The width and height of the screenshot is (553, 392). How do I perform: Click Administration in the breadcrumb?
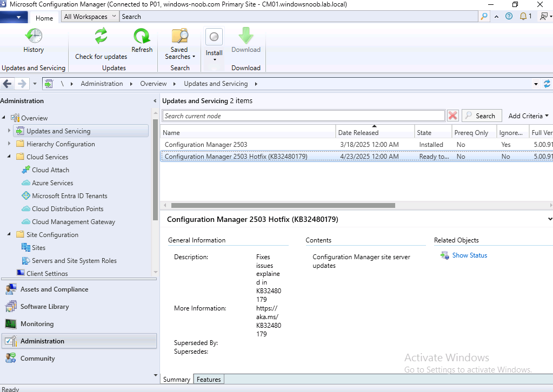coord(102,84)
